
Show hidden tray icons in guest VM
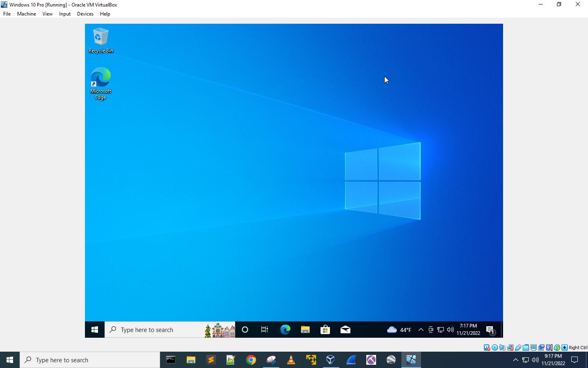point(421,330)
